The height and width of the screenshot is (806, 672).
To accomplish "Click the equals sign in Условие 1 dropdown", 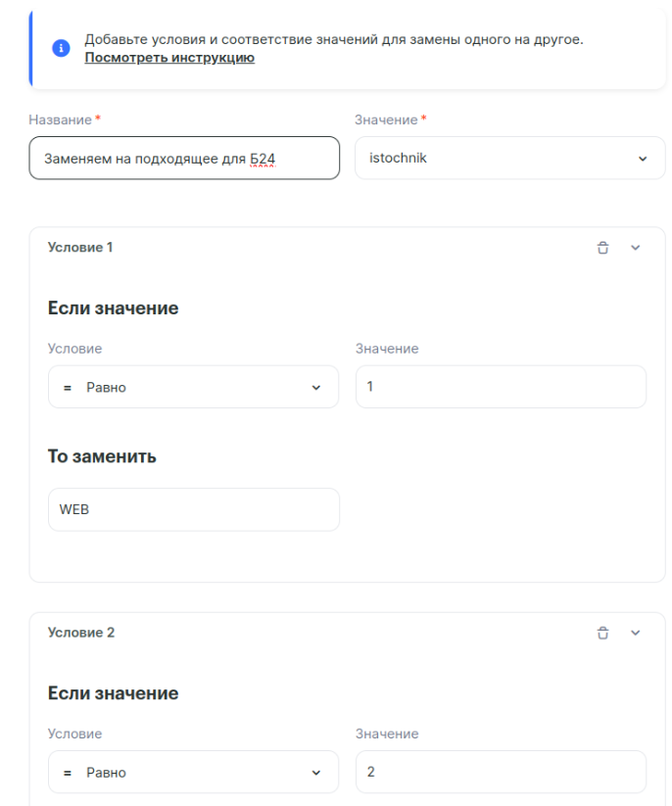I will pyautogui.click(x=68, y=388).
